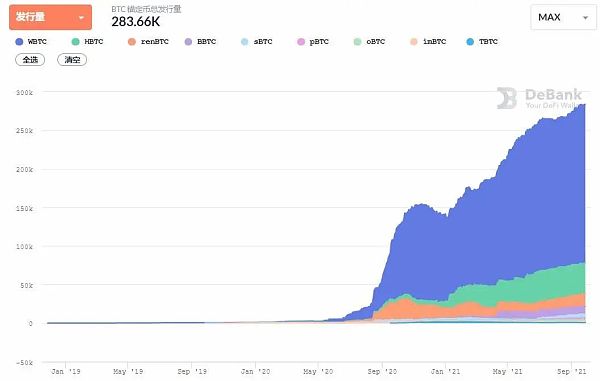Toggle the renBTC series in the legend

[148, 42]
